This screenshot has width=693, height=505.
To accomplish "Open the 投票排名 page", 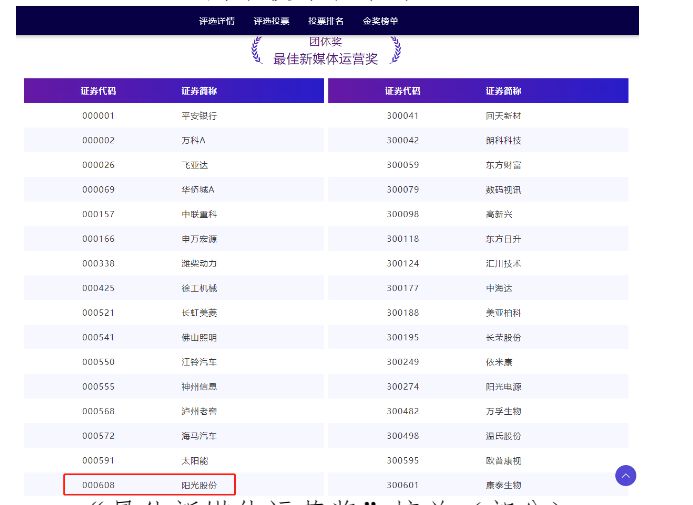I will pyautogui.click(x=325, y=20).
